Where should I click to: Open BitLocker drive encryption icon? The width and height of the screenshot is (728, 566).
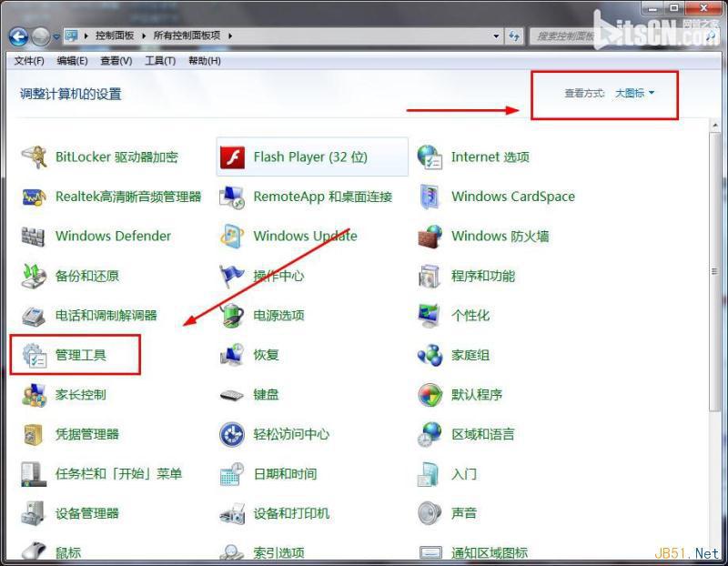(35, 157)
